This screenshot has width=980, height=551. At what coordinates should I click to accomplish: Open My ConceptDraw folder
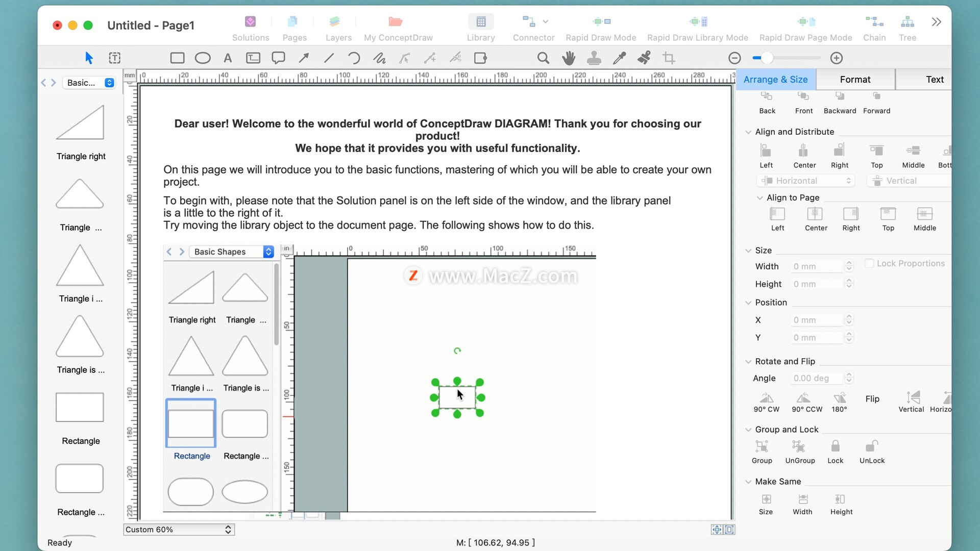pyautogui.click(x=398, y=28)
